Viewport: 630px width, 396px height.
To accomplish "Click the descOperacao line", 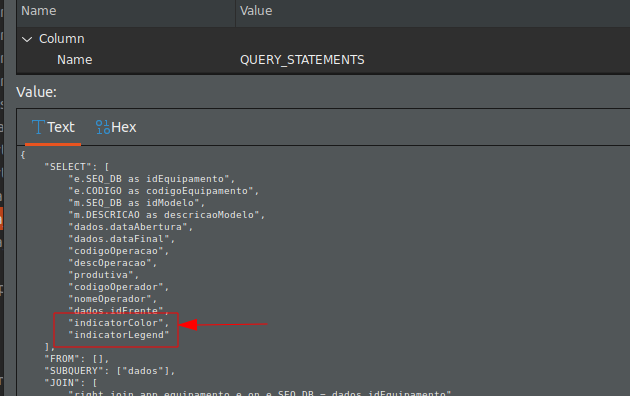I will (112, 263).
